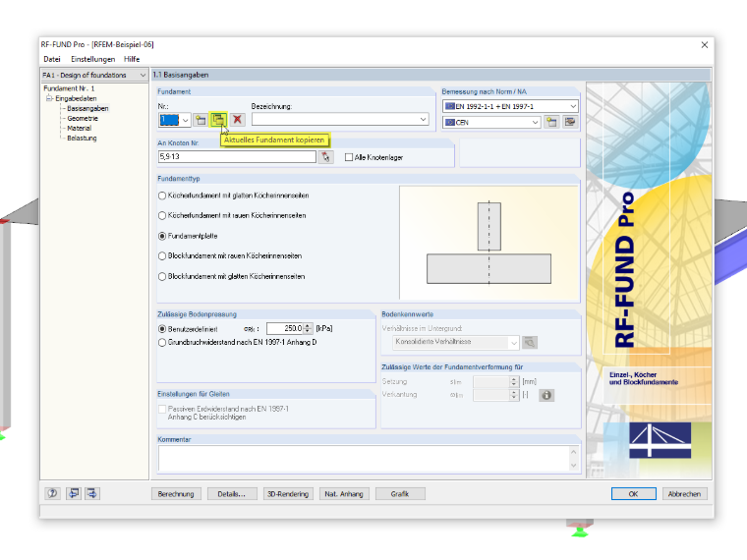The height and width of the screenshot is (560, 747).
Task: Confirm with the OK button
Action: 633,494
